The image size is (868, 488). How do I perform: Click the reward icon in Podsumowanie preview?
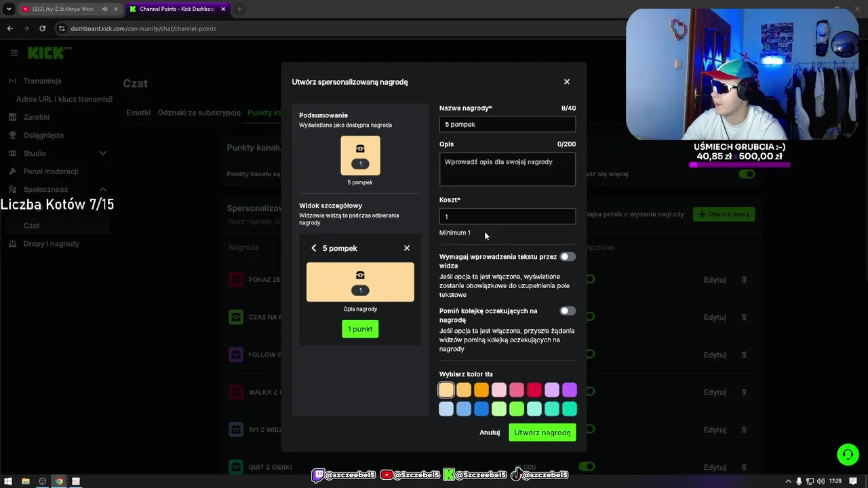click(x=360, y=149)
